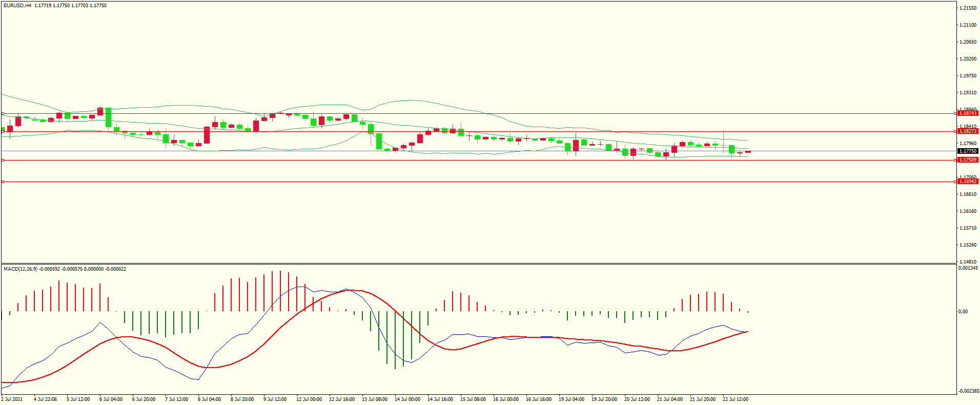Screen dimensions: 980x405
Task: Click 1.14810 on the price scale
Action: [x=968, y=261]
